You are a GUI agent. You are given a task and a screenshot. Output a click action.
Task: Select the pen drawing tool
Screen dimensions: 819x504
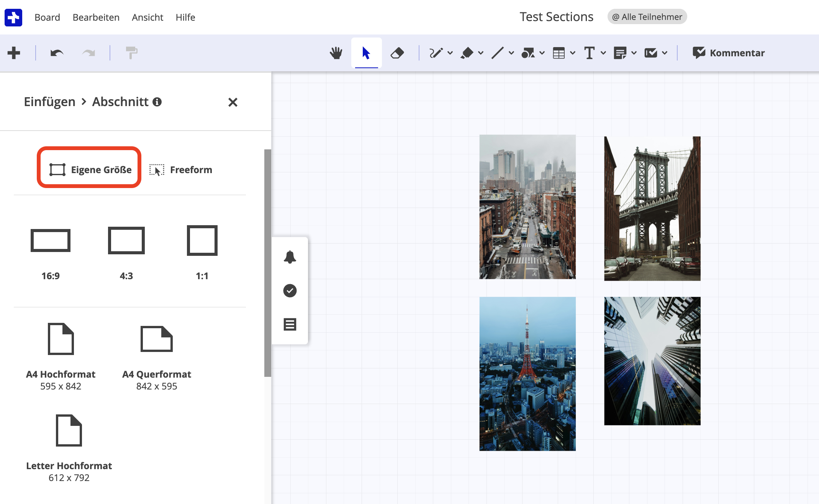437,53
